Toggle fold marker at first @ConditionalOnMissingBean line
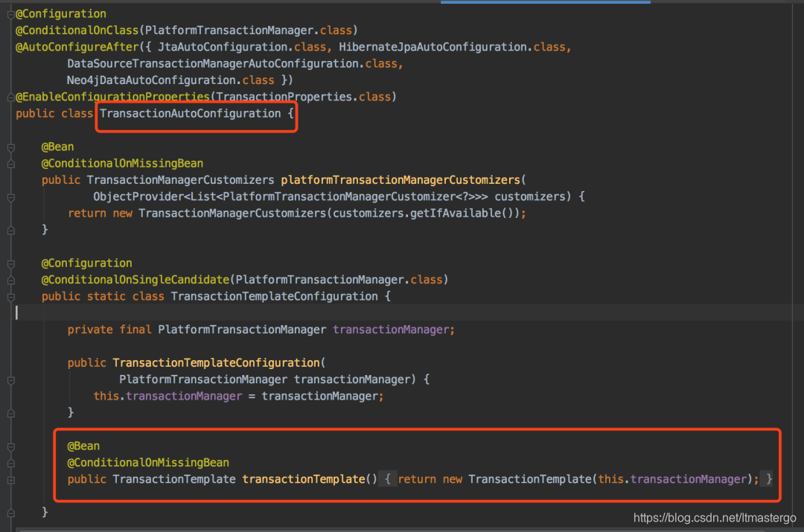The image size is (804, 532). click(x=10, y=164)
